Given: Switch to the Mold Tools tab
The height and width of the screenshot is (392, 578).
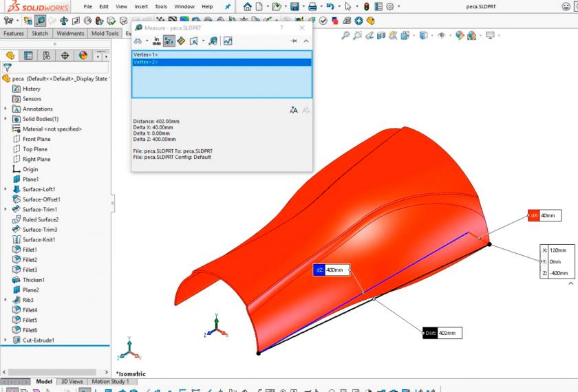Looking at the screenshot, I should click(x=104, y=33).
